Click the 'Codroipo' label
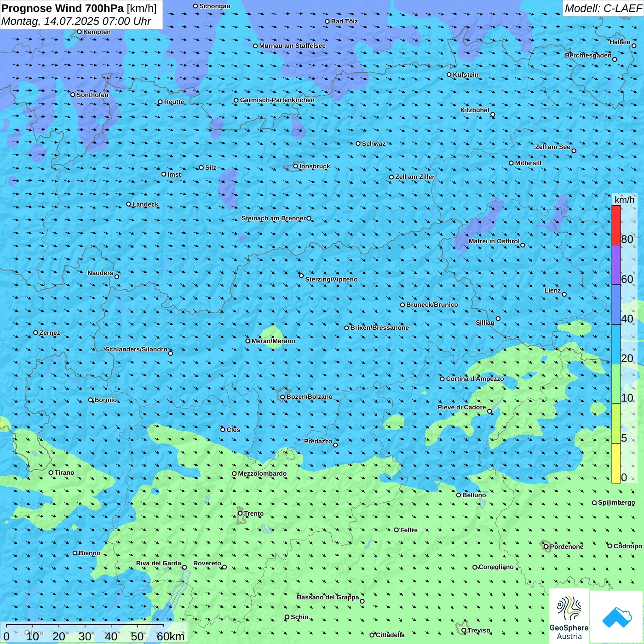Image resolution: width=644 pixels, height=644 pixels. (x=628, y=546)
